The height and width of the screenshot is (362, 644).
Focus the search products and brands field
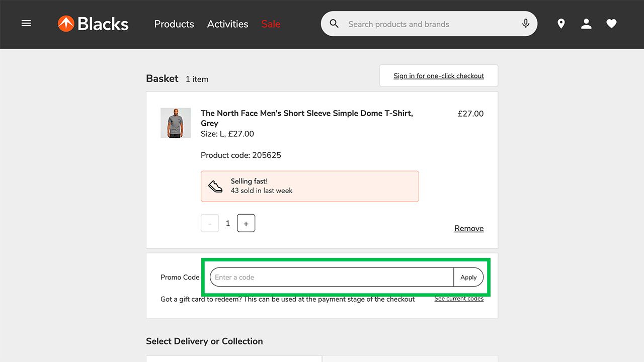click(x=429, y=24)
